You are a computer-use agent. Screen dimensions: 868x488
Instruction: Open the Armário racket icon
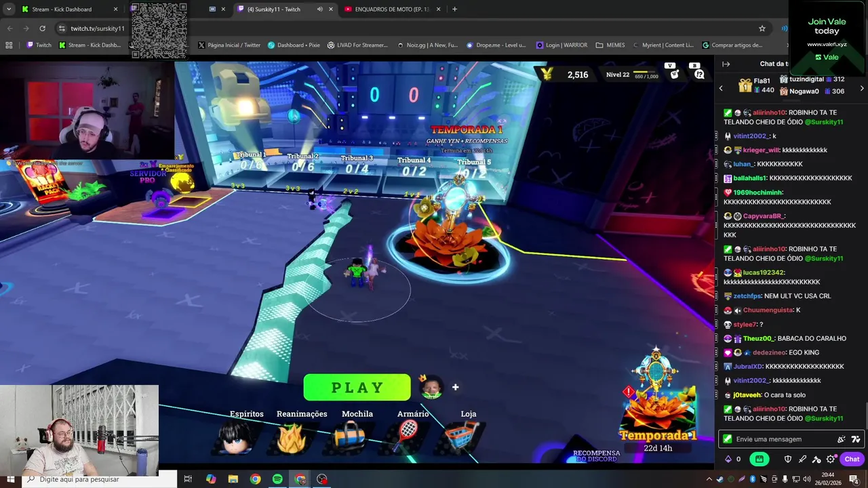click(x=407, y=437)
